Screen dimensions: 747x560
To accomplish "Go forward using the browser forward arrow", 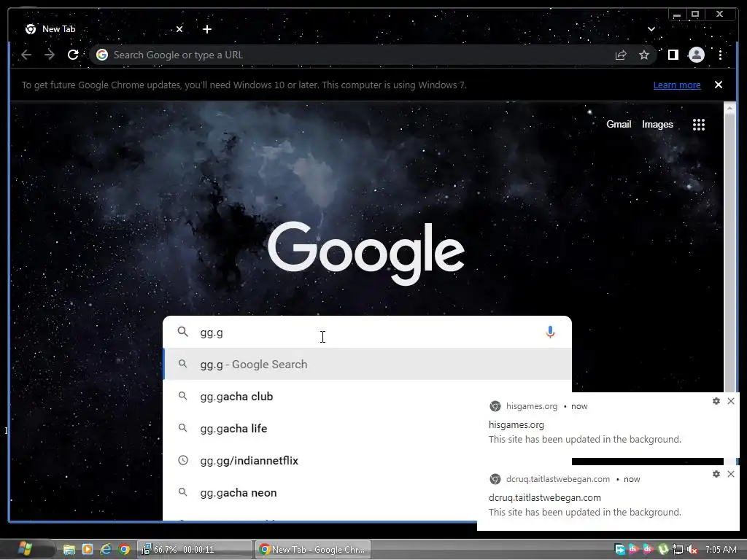I will 50,55.
